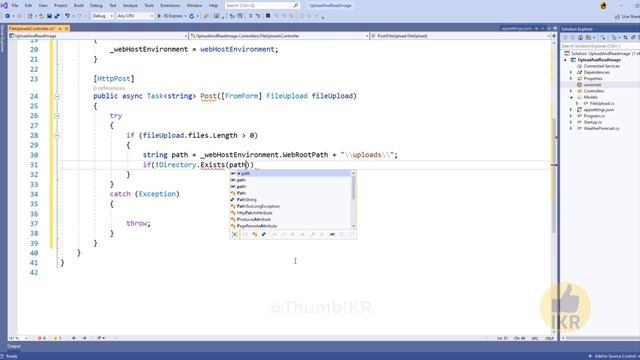This screenshot has width=640, height=360.
Task: Click the Solution Explorer Home icon
Action: tap(580, 38)
